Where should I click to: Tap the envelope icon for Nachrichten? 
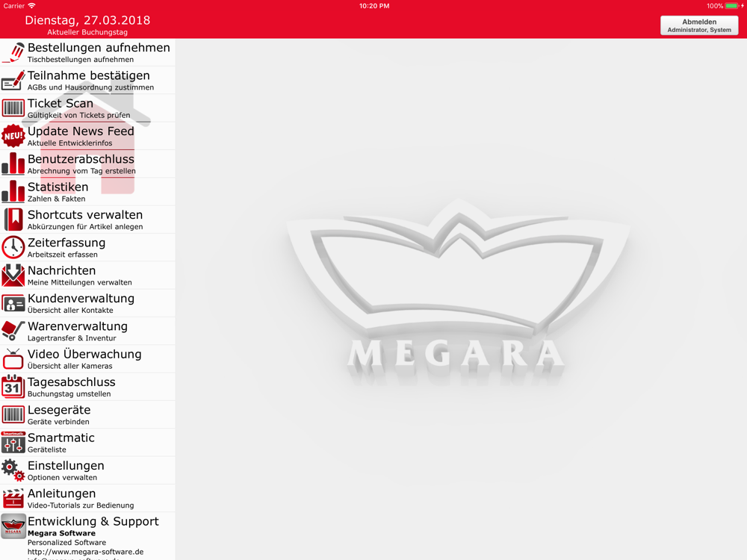click(x=13, y=276)
